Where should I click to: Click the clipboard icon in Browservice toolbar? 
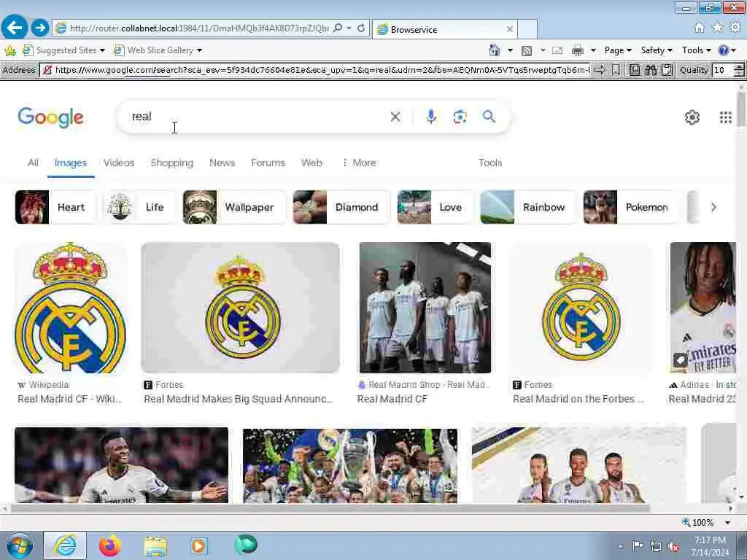click(667, 71)
